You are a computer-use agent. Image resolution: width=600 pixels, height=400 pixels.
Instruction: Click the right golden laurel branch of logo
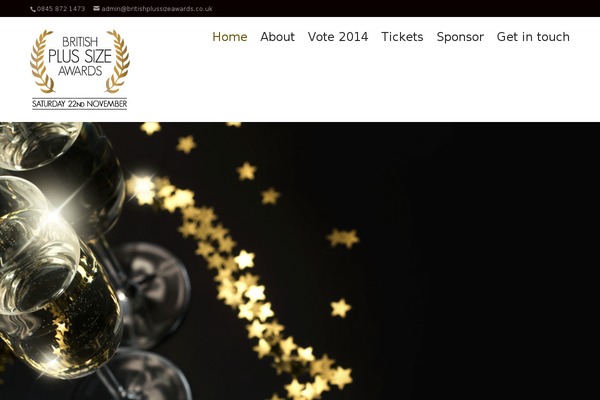118,61
